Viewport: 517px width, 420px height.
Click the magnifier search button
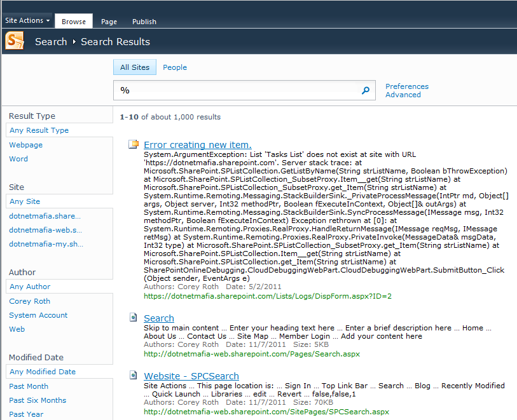click(365, 90)
